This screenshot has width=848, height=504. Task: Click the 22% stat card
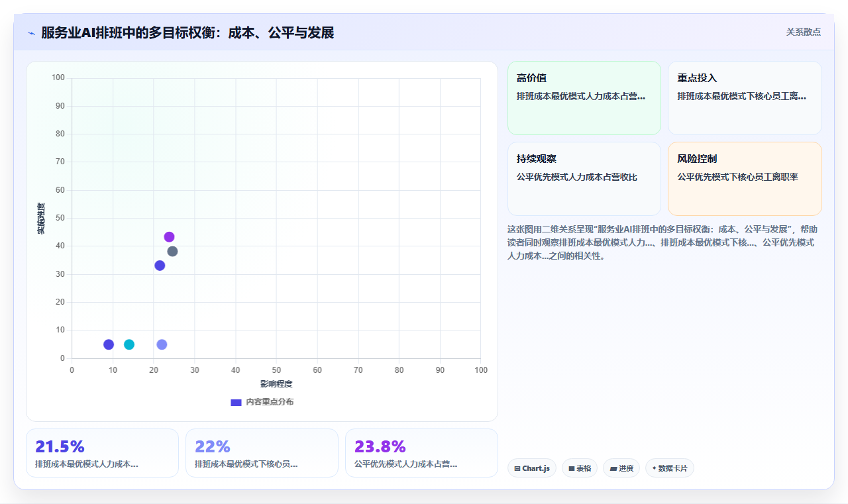[x=262, y=453]
